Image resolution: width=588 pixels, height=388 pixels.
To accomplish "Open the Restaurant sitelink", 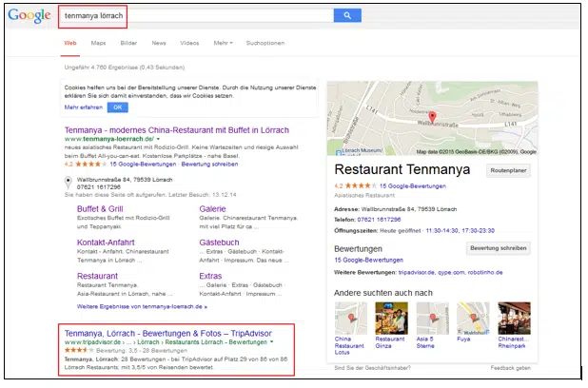I will 97,277.
